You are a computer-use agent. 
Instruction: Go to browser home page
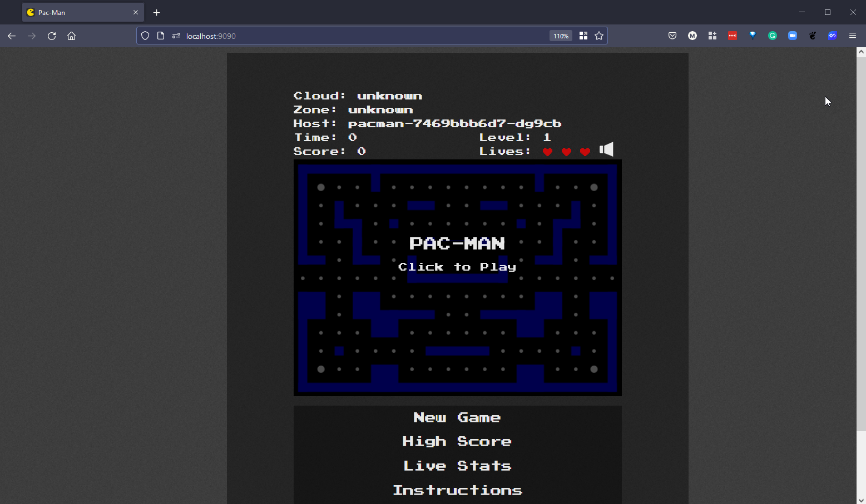click(x=72, y=36)
